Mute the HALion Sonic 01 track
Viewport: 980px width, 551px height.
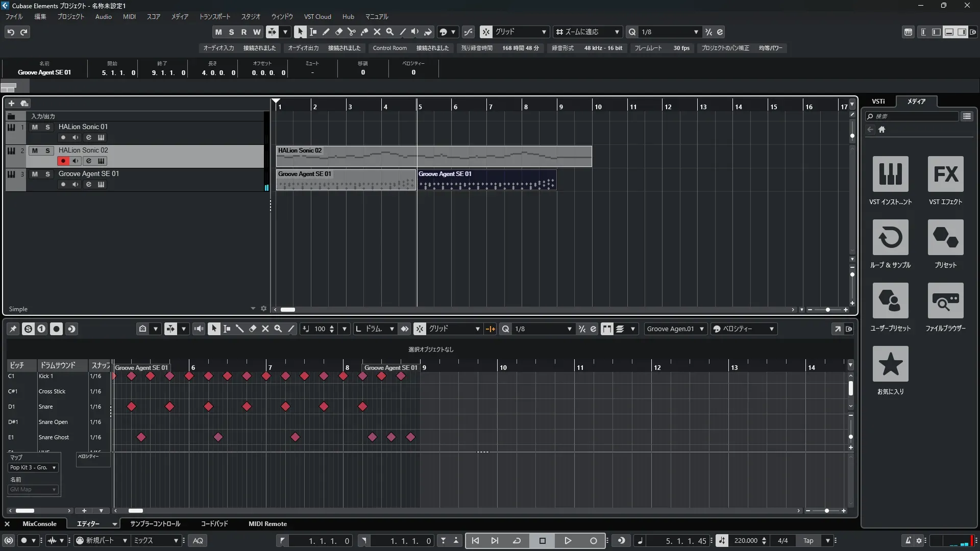35,127
